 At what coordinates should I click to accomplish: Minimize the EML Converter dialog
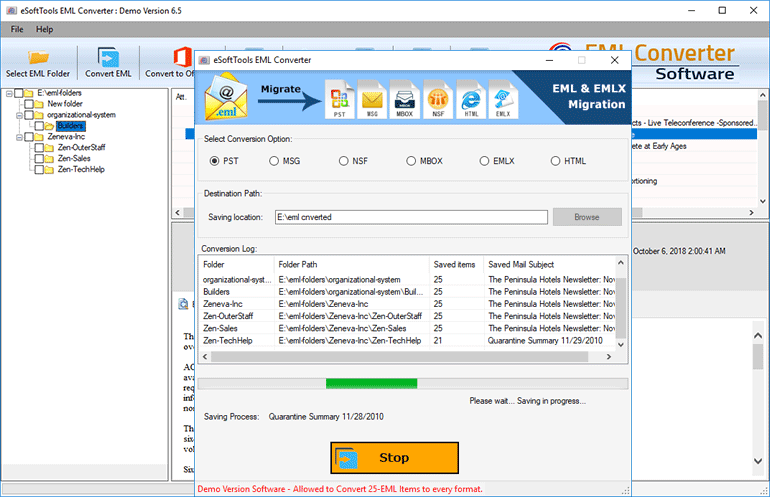(x=550, y=60)
